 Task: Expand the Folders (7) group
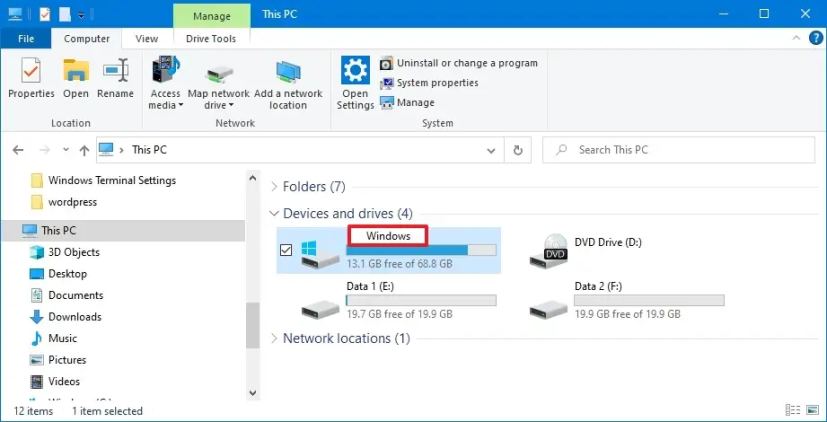coord(275,187)
